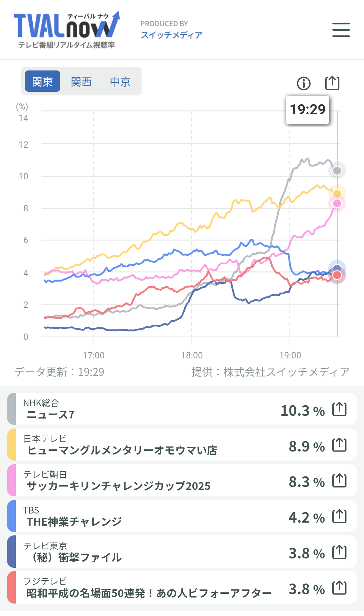The image size is (364, 616).
Task: Click the pink テレビ朝日 data point on the chart
Action: (337, 204)
